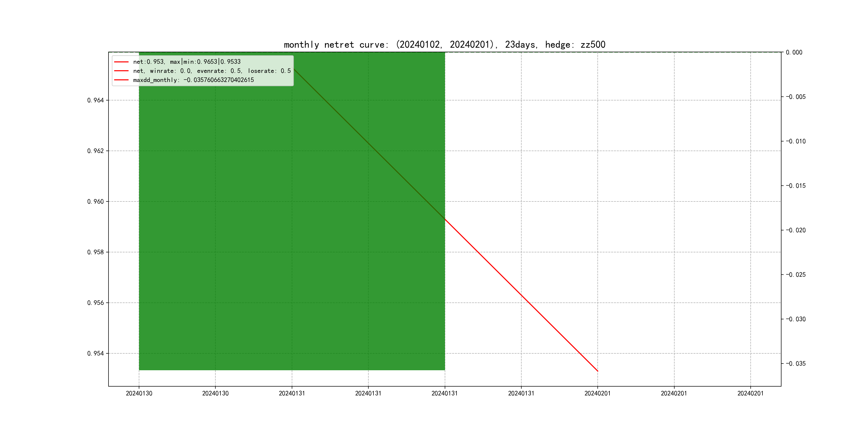Click right axis tick label 0.000

pyautogui.click(x=794, y=52)
